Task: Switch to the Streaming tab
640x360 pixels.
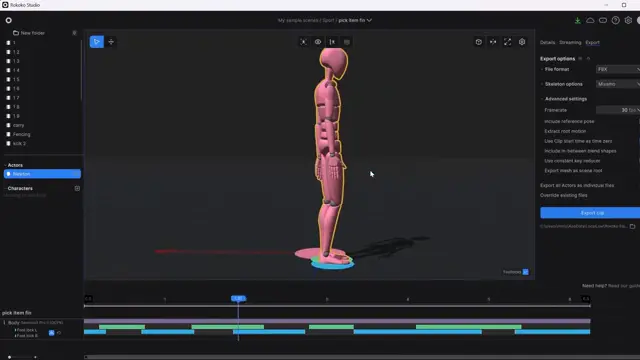Action: (570, 42)
